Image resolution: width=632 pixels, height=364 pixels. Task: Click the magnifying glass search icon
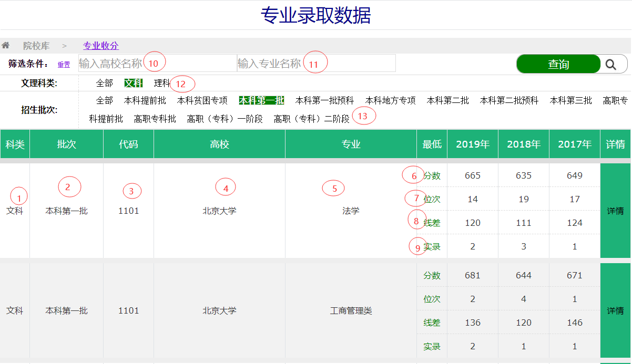610,64
